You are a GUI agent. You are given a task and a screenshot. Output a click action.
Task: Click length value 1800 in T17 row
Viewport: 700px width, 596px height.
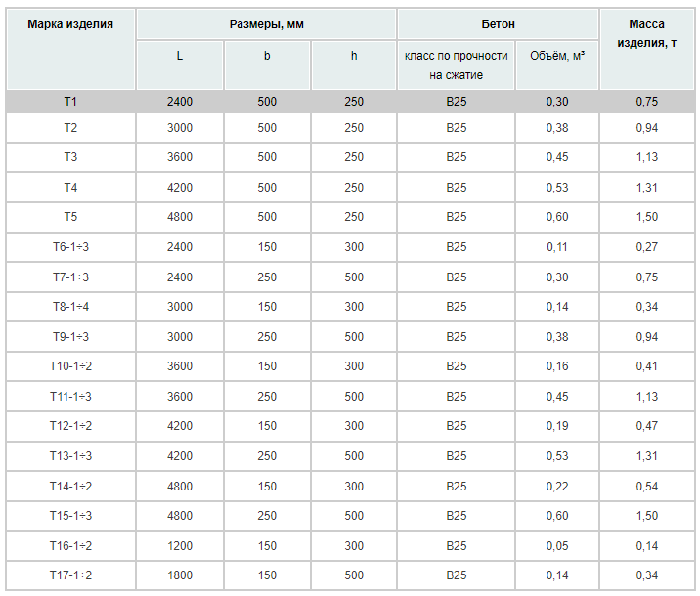[180, 575]
